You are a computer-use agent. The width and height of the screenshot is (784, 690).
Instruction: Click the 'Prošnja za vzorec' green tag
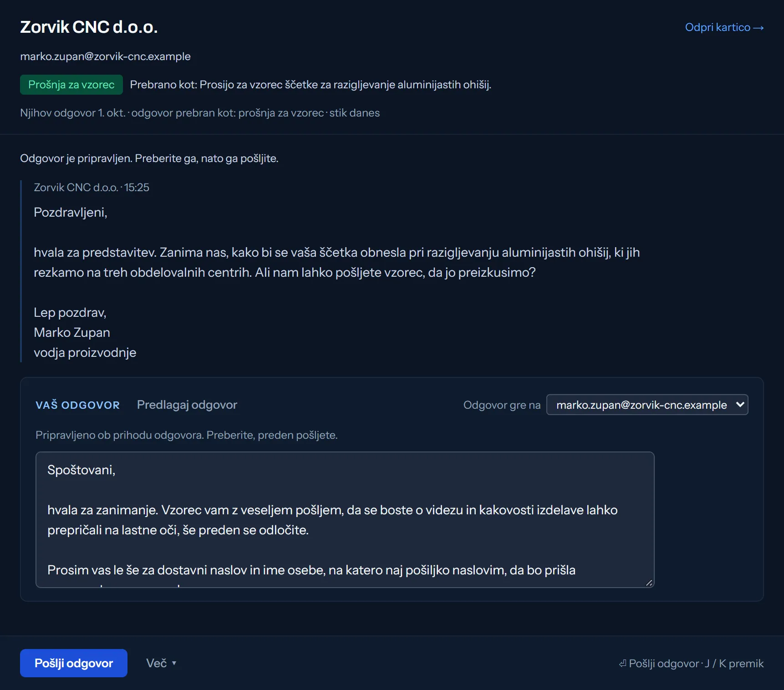pos(71,85)
